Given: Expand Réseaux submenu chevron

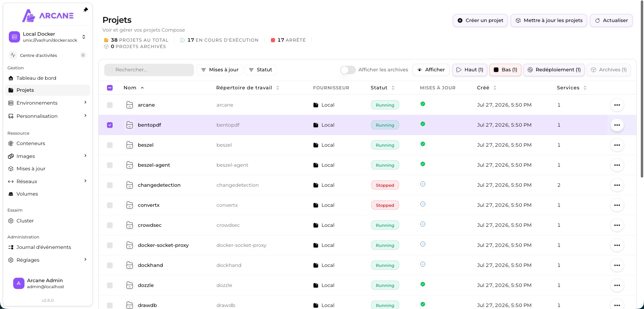Looking at the screenshot, I should pos(85,181).
